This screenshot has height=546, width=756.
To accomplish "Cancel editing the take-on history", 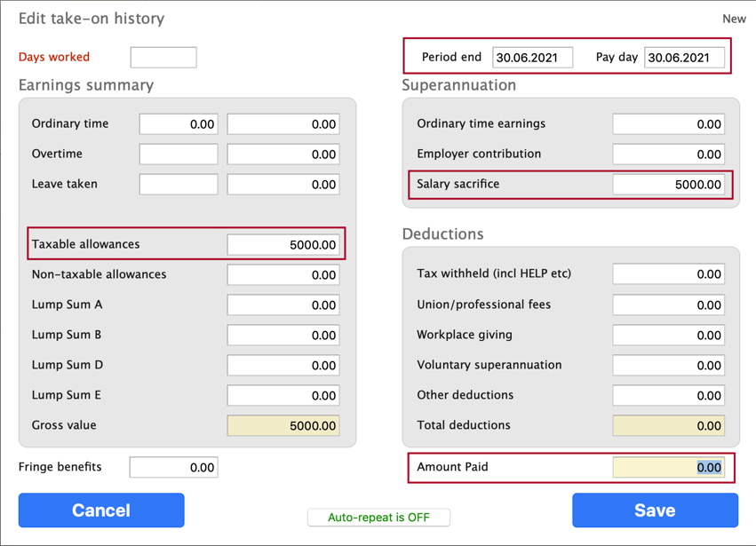I will (x=101, y=510).
